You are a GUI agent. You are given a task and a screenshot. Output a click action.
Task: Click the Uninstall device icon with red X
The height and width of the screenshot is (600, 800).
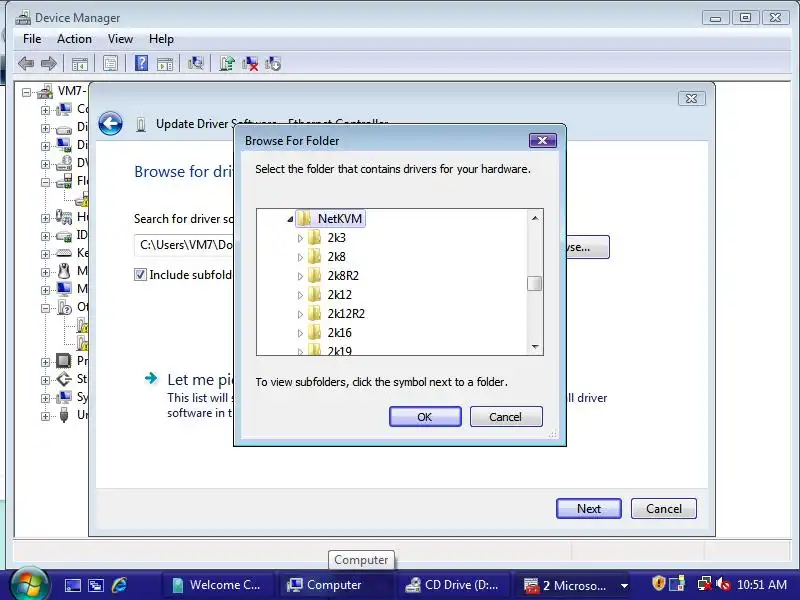pyautogui.click(x=250, y=64)
